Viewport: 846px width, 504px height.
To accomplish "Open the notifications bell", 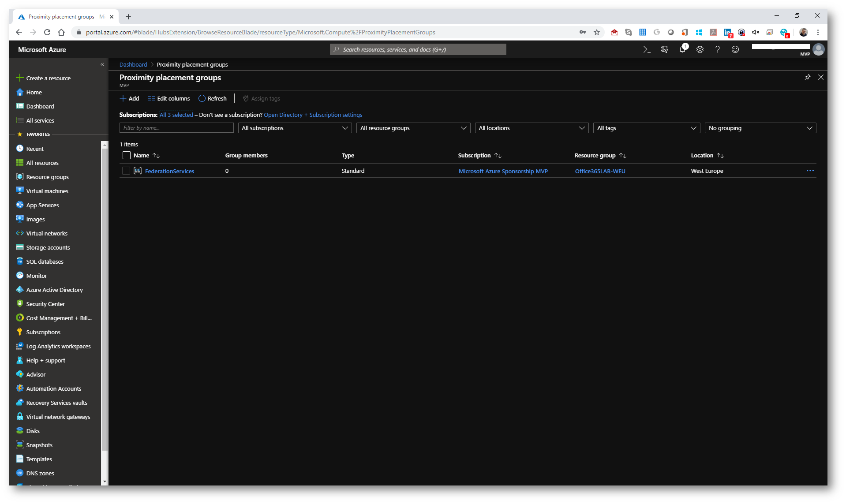I will click(x=682, y=50).
